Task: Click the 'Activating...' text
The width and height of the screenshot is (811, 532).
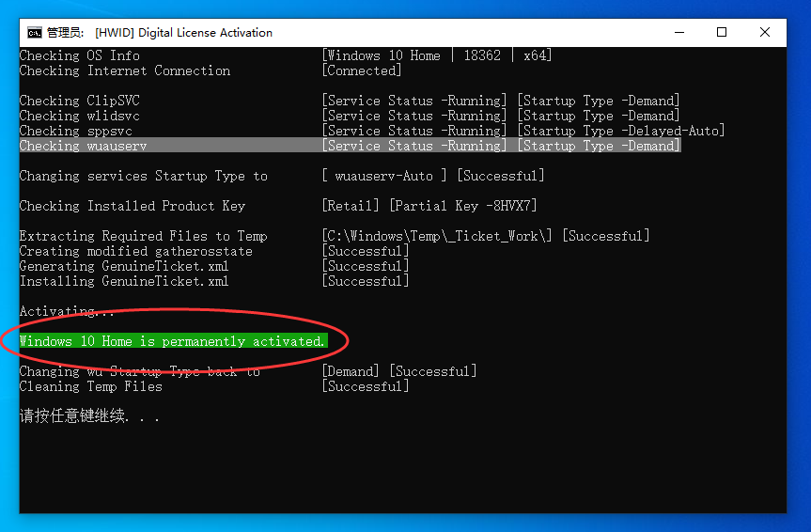Action: point(67,311)
